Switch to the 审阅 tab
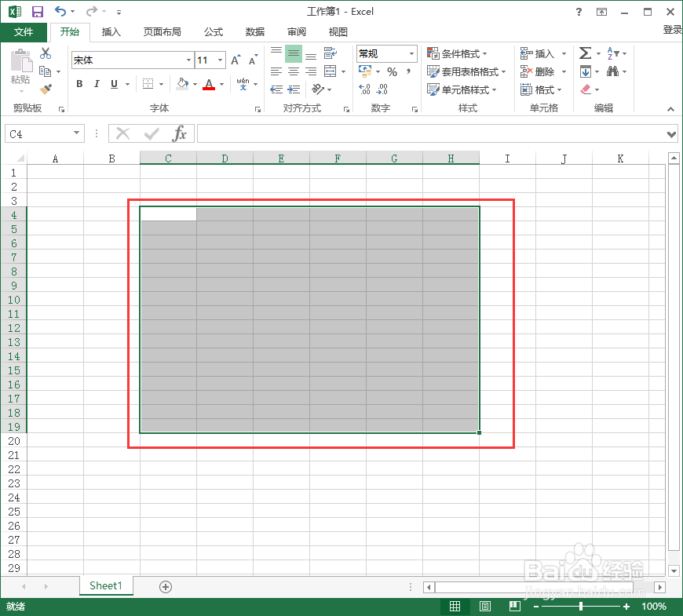This screenshot has width=683, height=616. [296, 31]
